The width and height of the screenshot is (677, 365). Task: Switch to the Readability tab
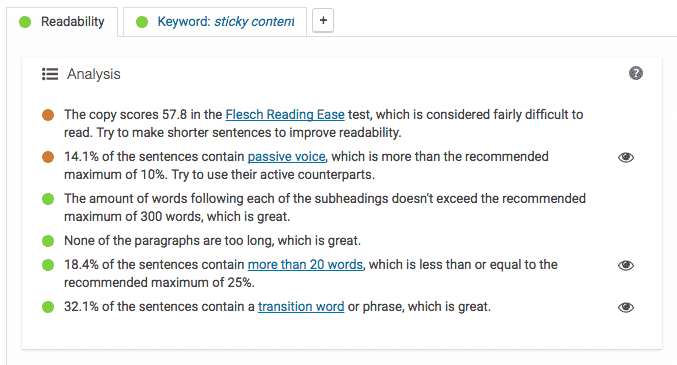click(62, 22)
